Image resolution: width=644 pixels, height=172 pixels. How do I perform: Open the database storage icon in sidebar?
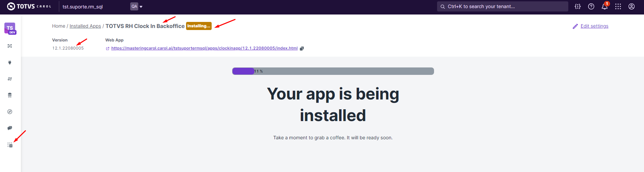click(x=10, y=95)
